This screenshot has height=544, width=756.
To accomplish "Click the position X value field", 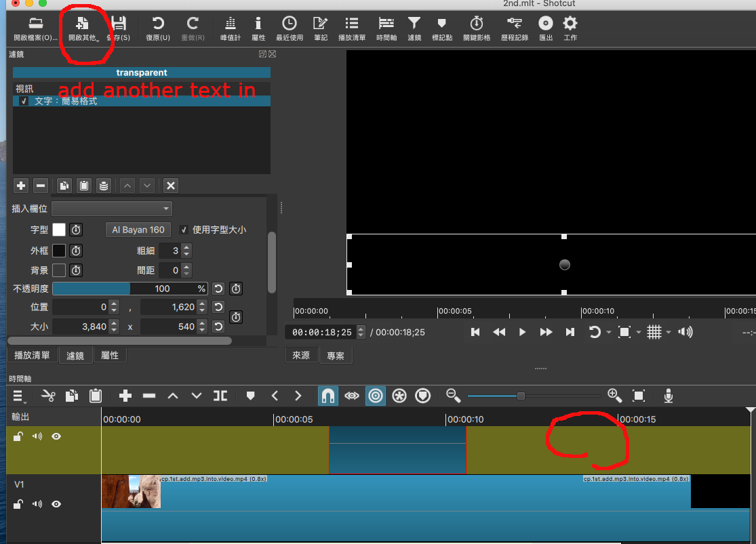I will (81, 307).
